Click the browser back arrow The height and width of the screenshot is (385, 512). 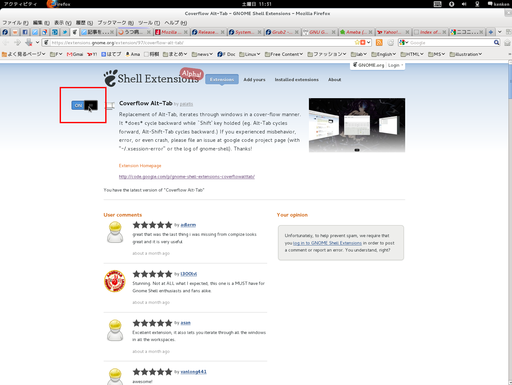(x=6, y=43)
